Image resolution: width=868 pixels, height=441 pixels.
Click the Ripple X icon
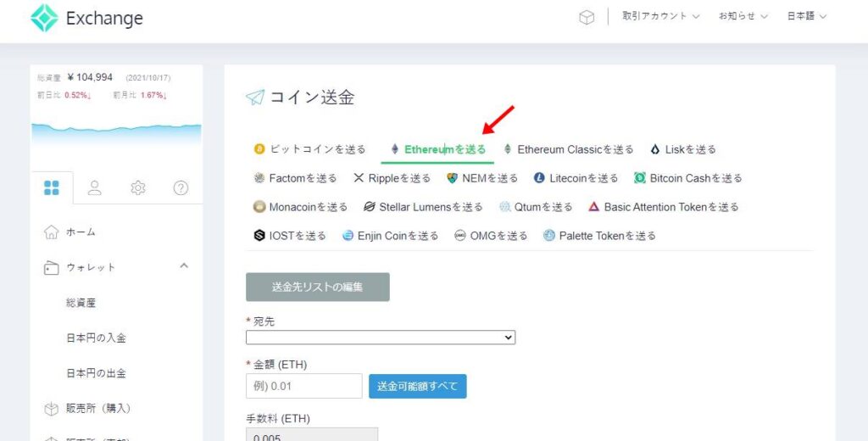(x=359, y=178)
